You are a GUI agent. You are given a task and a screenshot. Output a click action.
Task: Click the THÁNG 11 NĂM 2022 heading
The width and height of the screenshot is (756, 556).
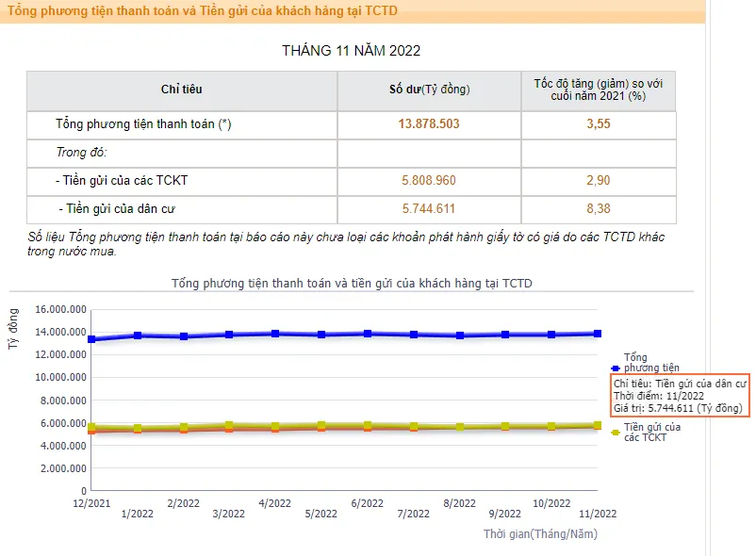point(351,51)
